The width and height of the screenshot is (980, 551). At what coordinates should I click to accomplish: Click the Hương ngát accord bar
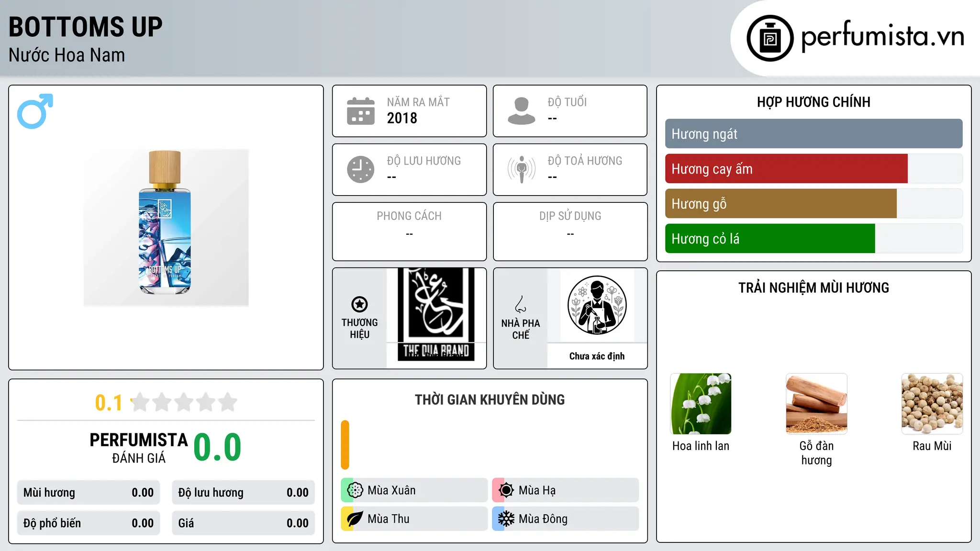click(813, 133)
